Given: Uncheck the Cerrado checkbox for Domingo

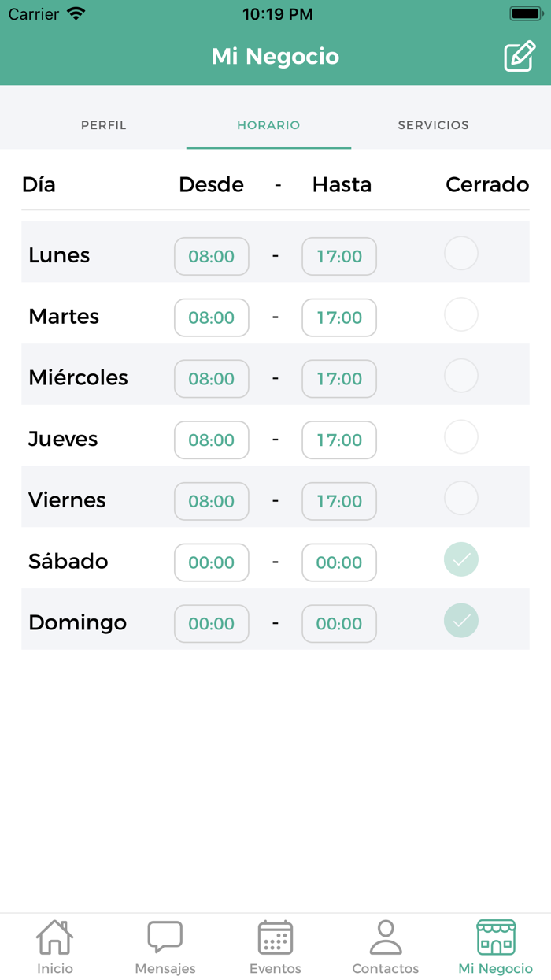Looking at the screenshot, I should click(x=460, y=621).
